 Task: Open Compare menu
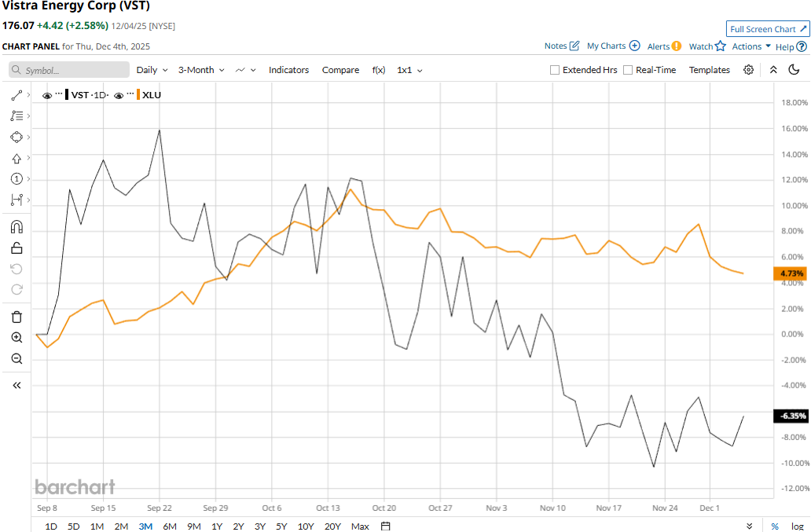(340, 70)
